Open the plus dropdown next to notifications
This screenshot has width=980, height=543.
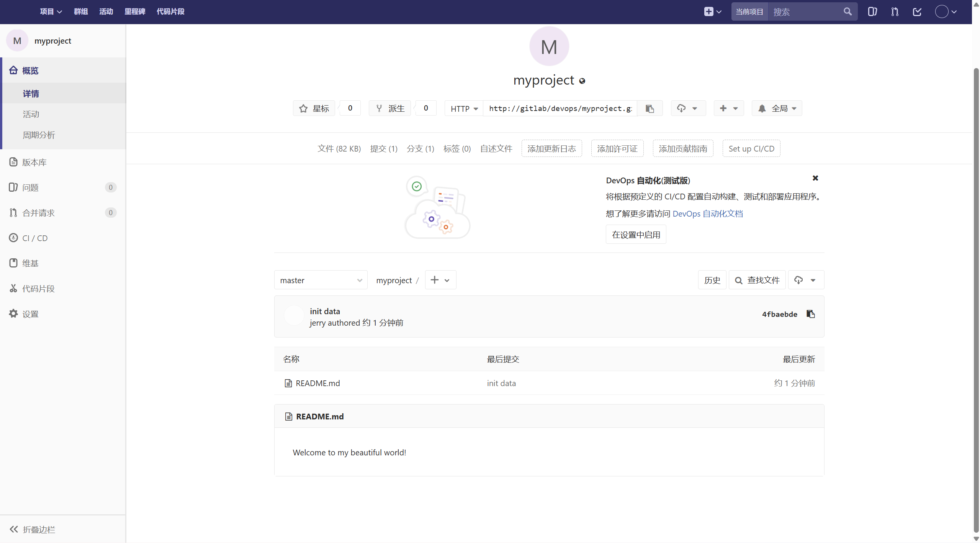(x=729, y=108)
